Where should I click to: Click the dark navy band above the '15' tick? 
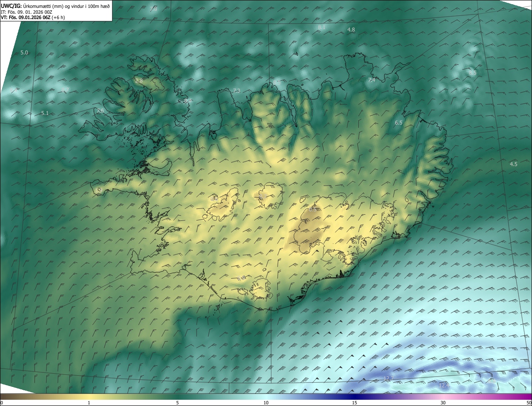pyautogui.click(x=355, y=396)
